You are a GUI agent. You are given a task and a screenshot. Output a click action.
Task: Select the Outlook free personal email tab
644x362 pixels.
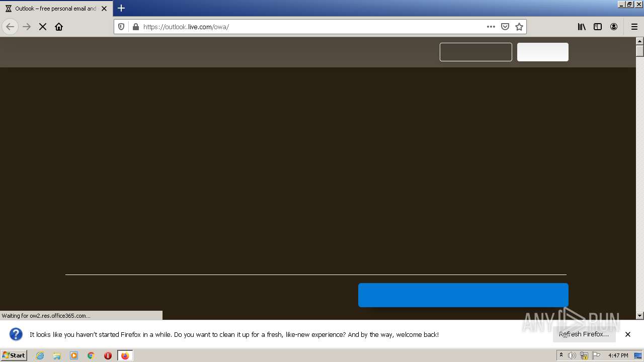[55, 9]
